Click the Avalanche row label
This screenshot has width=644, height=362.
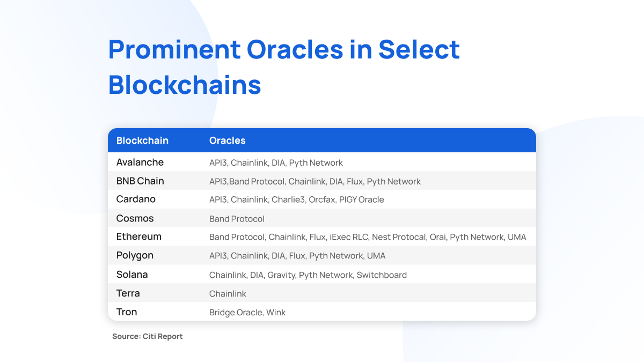pyautogui.click(x=140, y=162)
